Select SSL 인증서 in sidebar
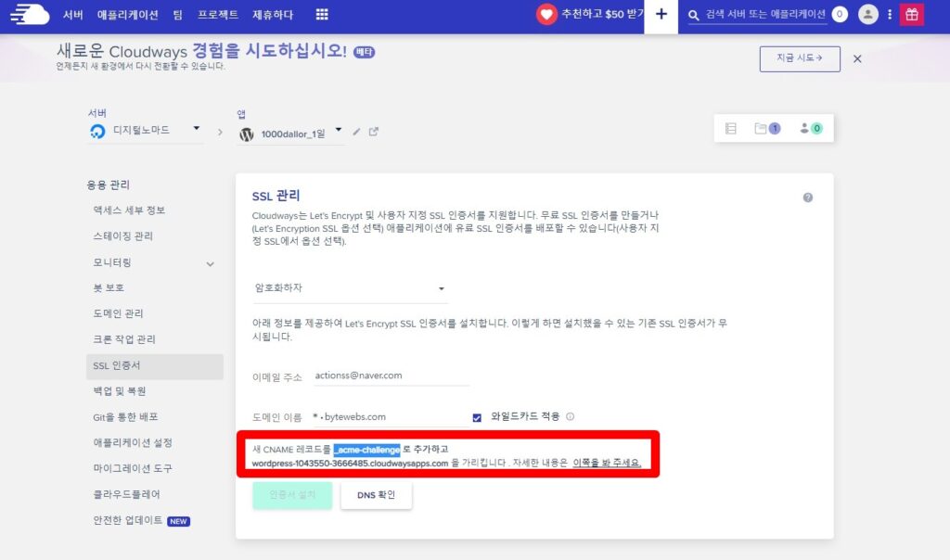This screenshot has width=950, height=560. click(155, 365)
